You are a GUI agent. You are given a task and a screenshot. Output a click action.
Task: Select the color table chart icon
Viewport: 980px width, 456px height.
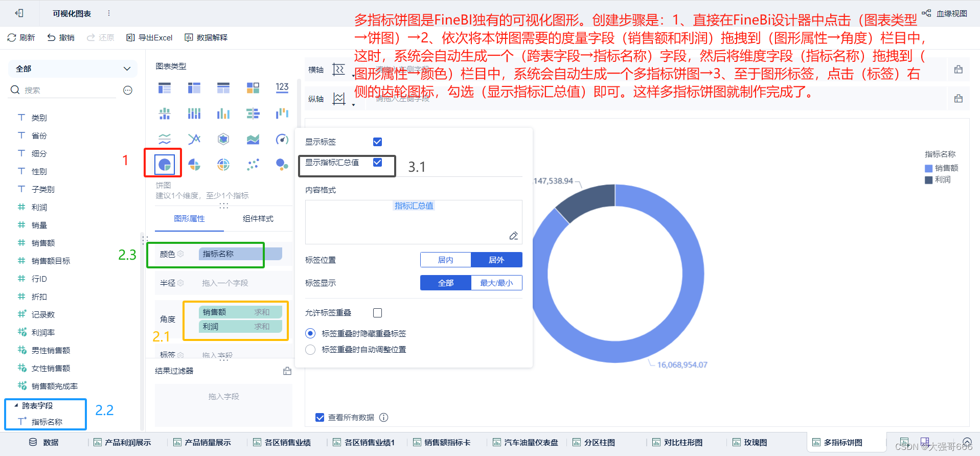point(253,88)
